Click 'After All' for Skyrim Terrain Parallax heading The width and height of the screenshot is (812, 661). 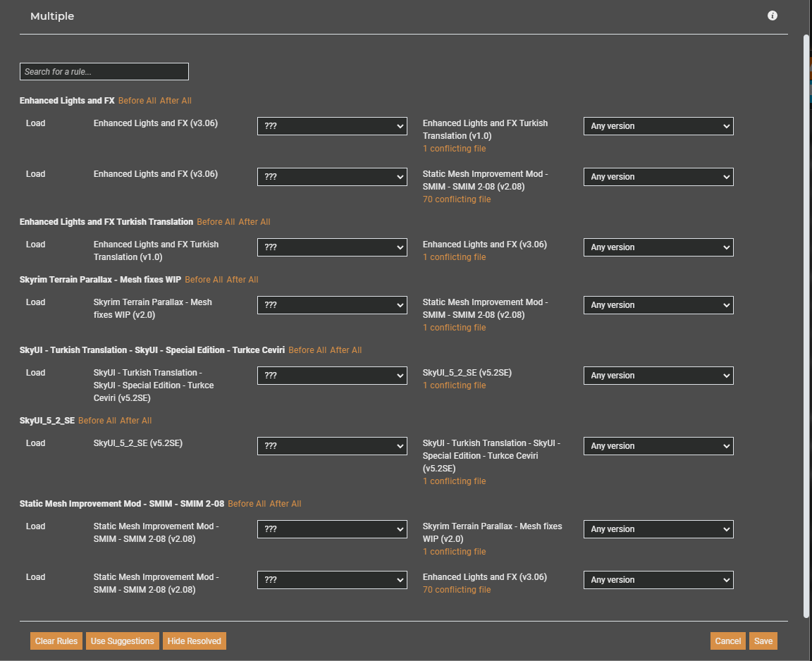tap(242, 280)
